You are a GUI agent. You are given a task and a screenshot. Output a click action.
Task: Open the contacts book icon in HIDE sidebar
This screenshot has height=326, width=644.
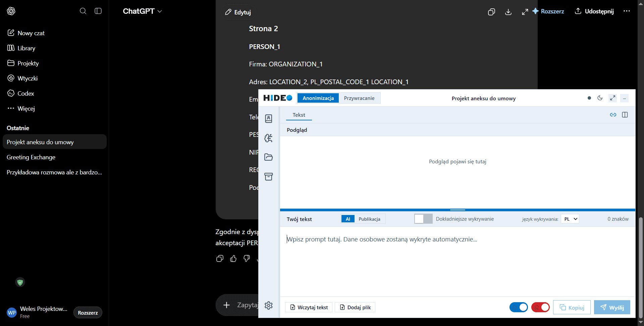269,118
